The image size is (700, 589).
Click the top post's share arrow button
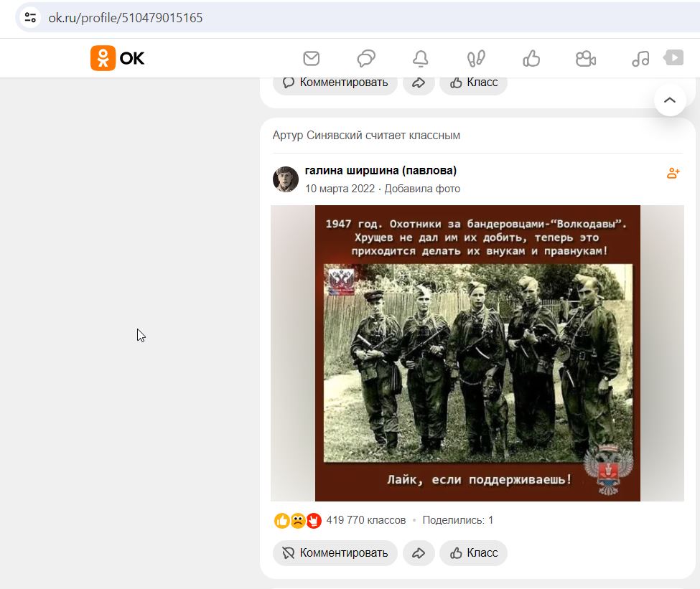419,83
